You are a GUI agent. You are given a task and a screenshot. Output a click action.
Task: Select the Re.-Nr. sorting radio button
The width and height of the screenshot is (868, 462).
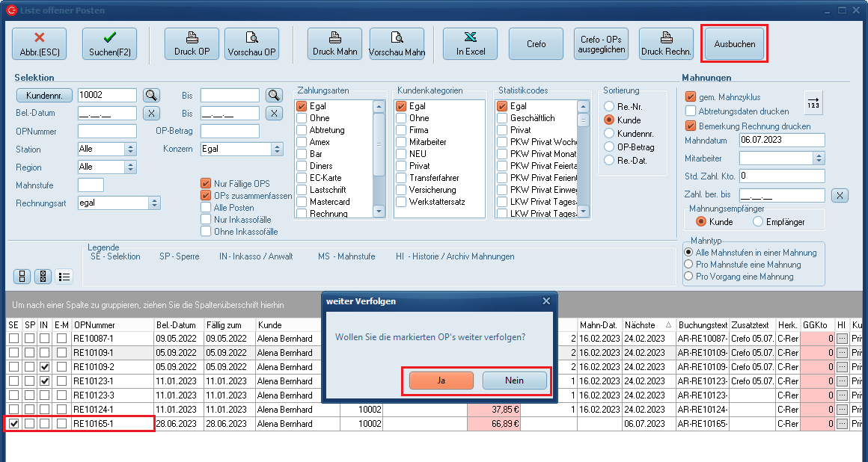tap(609, 107)
